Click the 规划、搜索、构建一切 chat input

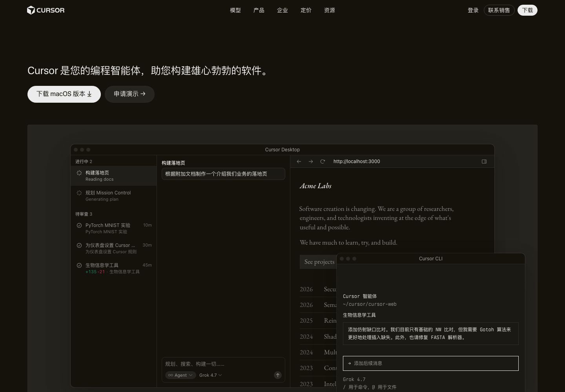coord(223,364)
